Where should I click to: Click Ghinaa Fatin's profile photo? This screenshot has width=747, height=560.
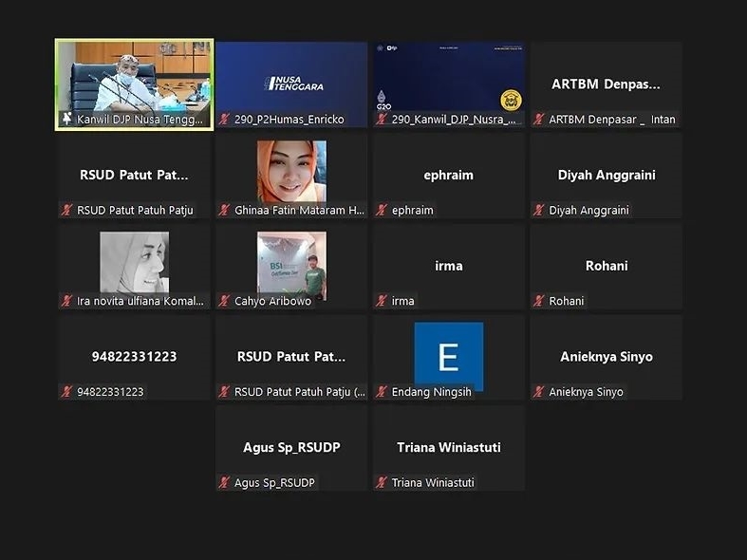pos(291,171)
